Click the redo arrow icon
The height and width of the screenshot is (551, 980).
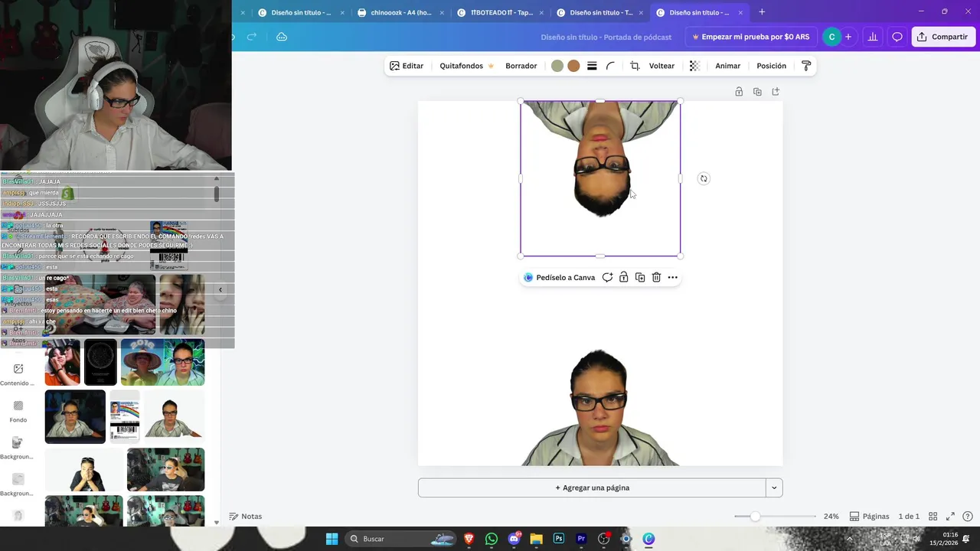pos(252,37)
